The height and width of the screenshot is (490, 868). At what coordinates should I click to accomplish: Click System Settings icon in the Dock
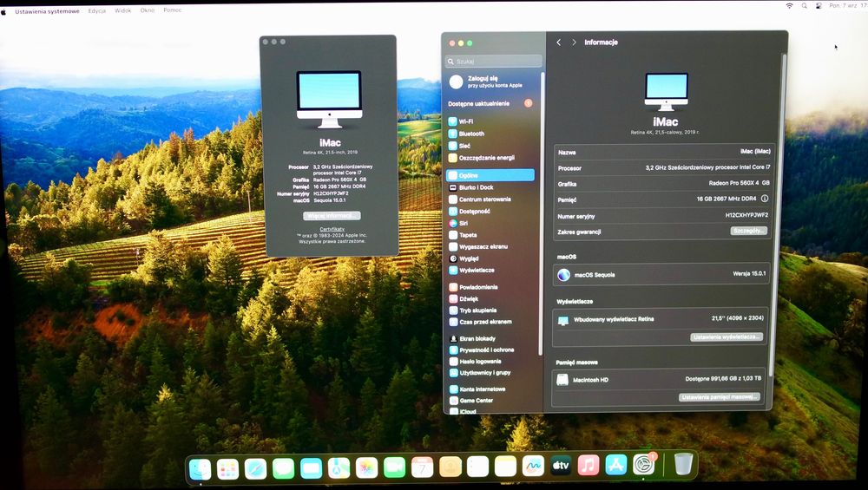[644, 464]
